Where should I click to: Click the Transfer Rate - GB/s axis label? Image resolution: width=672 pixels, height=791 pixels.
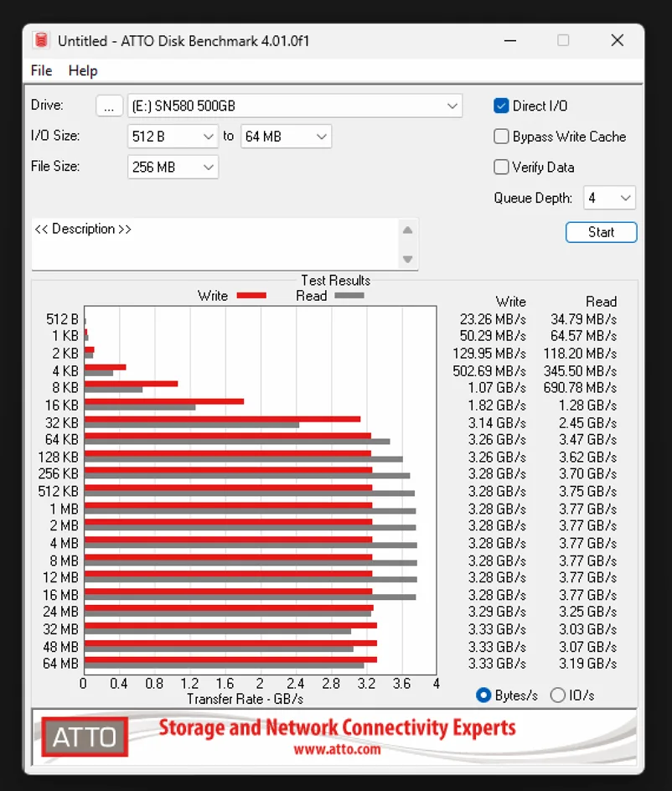coord(246,699)
